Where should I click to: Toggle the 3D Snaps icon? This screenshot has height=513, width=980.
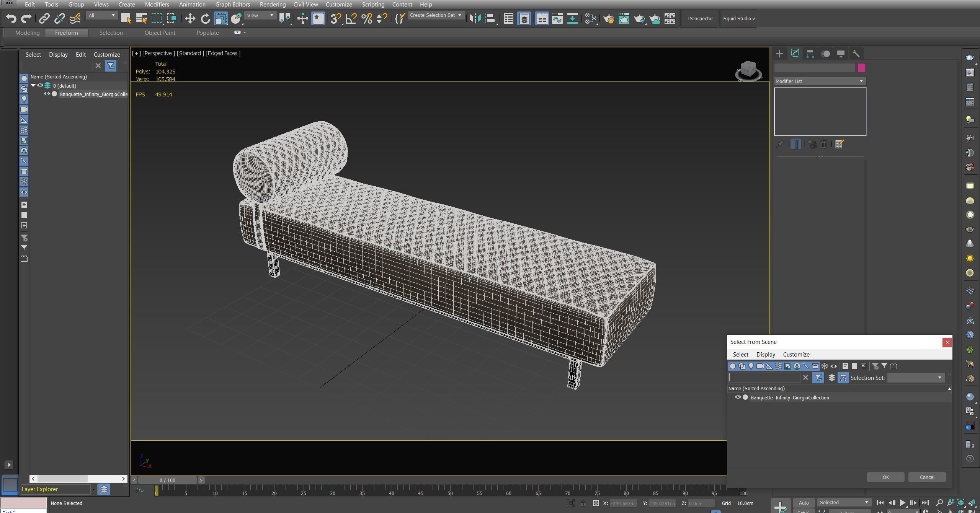(336, 18)
